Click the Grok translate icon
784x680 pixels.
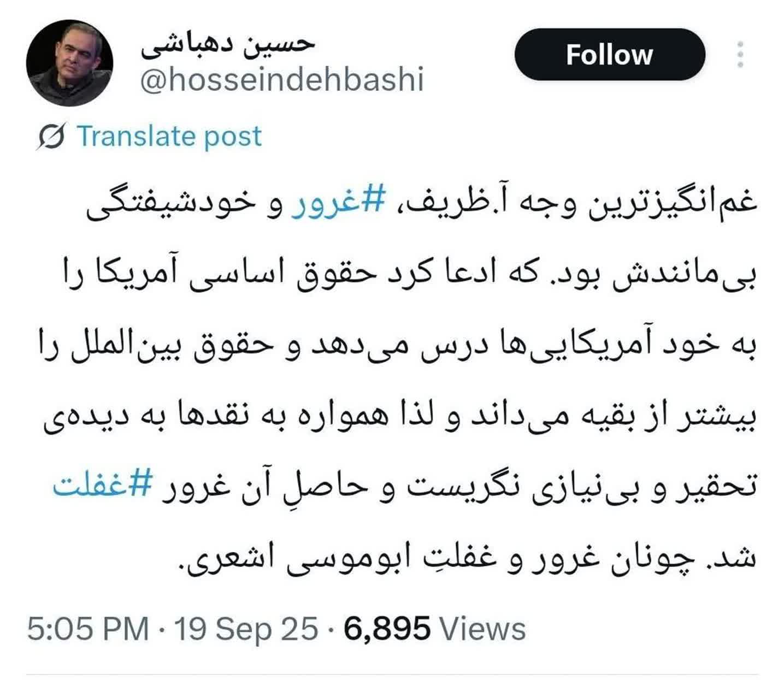[52, 137]
